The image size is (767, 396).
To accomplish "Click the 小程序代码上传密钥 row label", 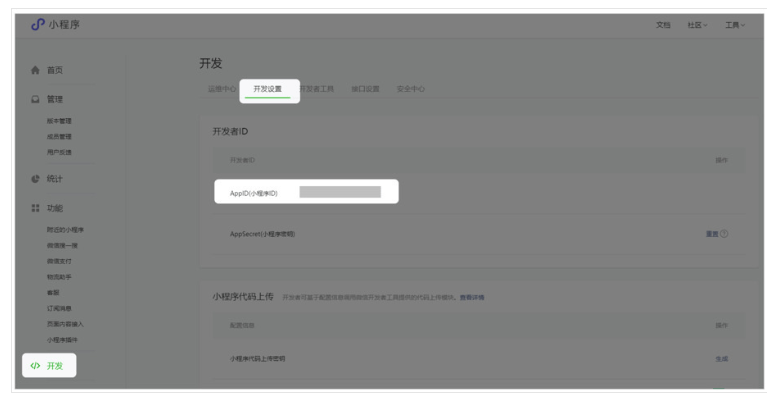I will [x=257, y=359].
